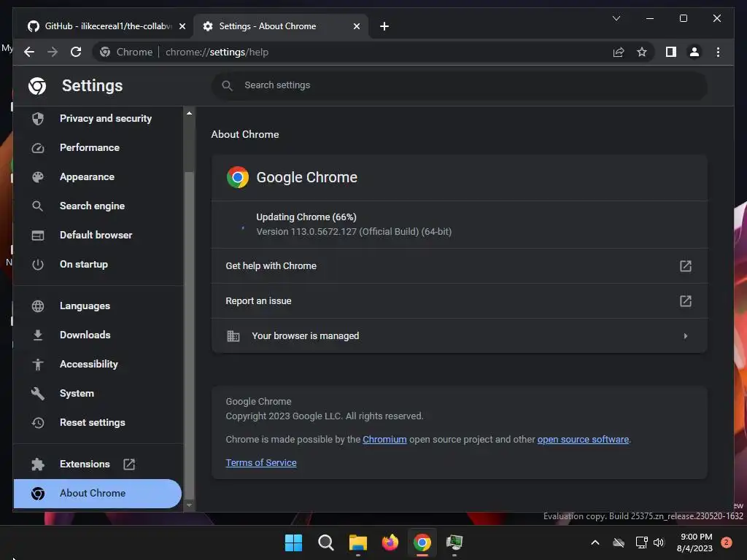Open Reset settings section

[x=98, y=422]
